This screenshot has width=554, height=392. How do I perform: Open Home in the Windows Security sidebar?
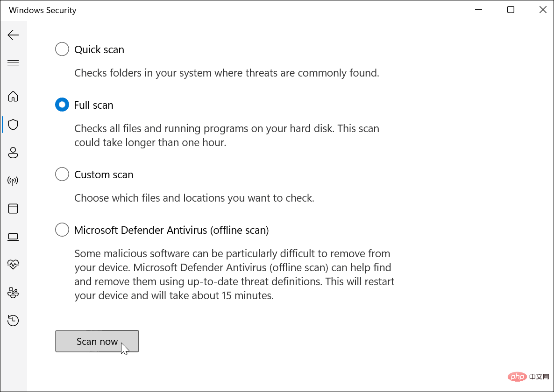(x=14, y=96)
